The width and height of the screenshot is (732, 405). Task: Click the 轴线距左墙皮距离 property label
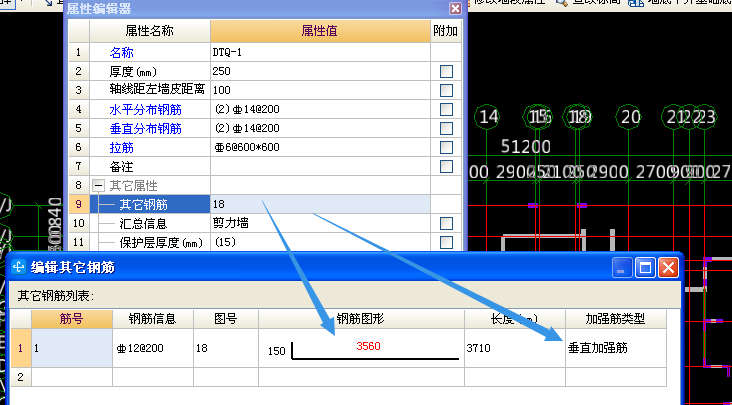coord(157,89)
